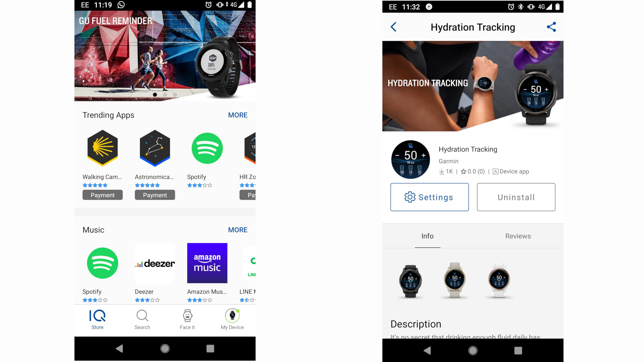View more Music apps
644x362 pixels.
(237, 229)
